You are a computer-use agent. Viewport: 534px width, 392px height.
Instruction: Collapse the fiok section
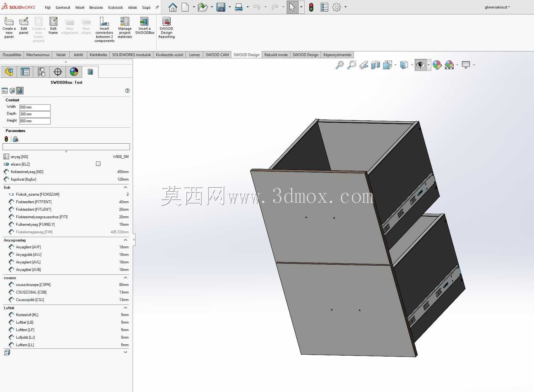point(125,187)
